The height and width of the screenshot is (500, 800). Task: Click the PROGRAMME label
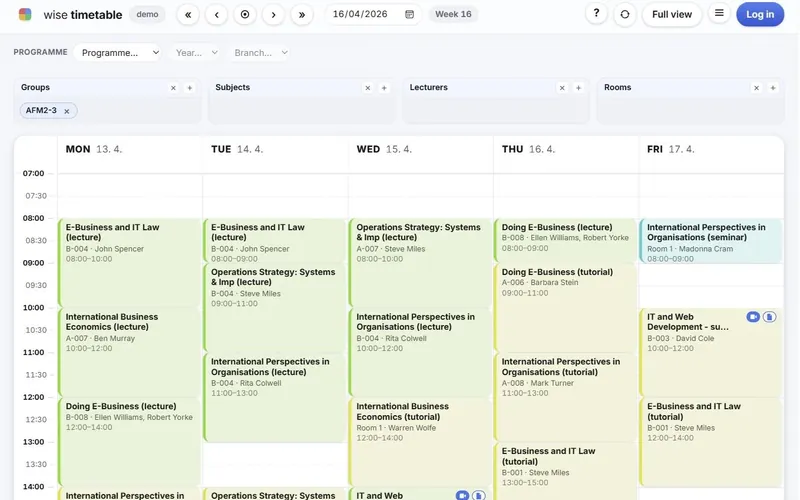click(40, 52)
